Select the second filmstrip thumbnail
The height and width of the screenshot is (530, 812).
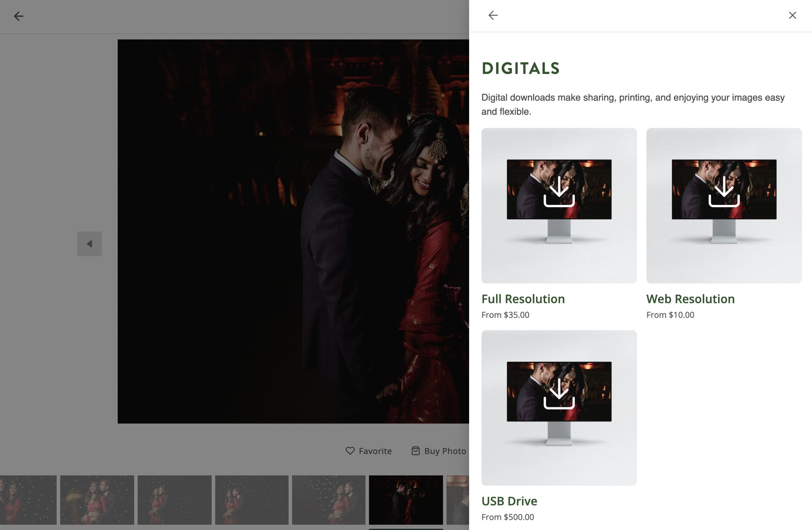pyautogui.click(x=97, y=500)
